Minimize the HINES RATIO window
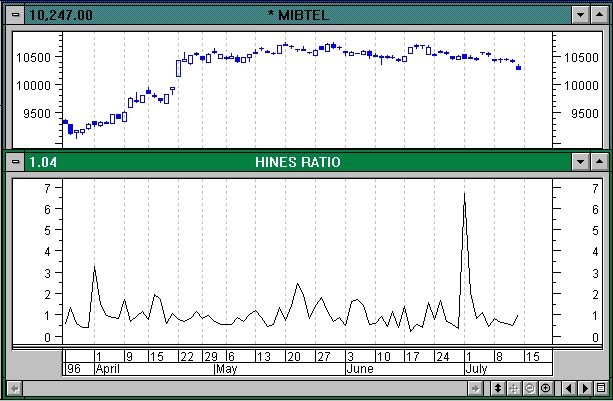613x401 pixels. (x=581, y=161)
